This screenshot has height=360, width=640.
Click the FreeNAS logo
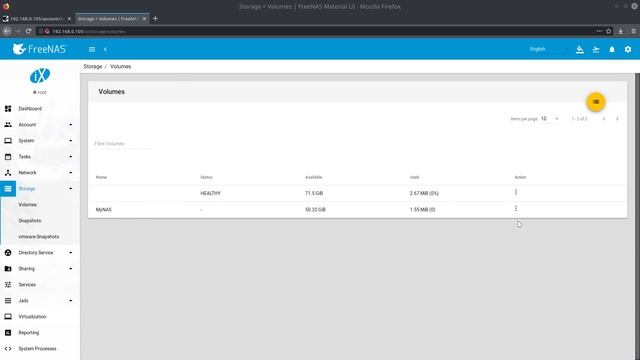pos(39,49)
